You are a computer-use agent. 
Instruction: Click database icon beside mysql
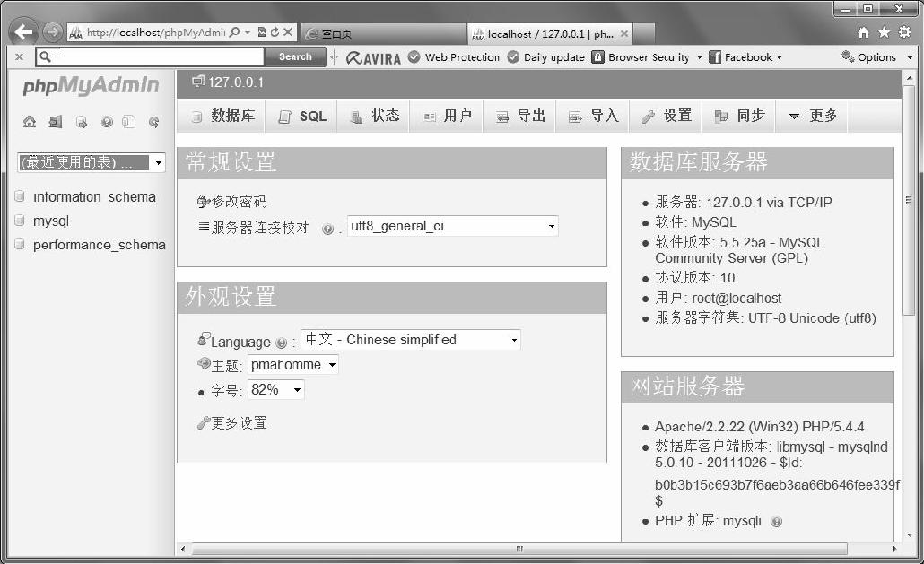click(x=20, y=221)
